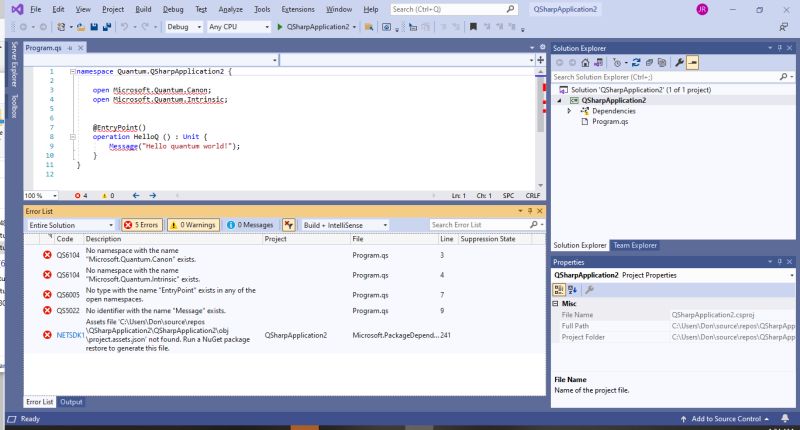Click Sync with Active Document icon
The width and height of the screenshot is (800, 430).
point(636,63)
